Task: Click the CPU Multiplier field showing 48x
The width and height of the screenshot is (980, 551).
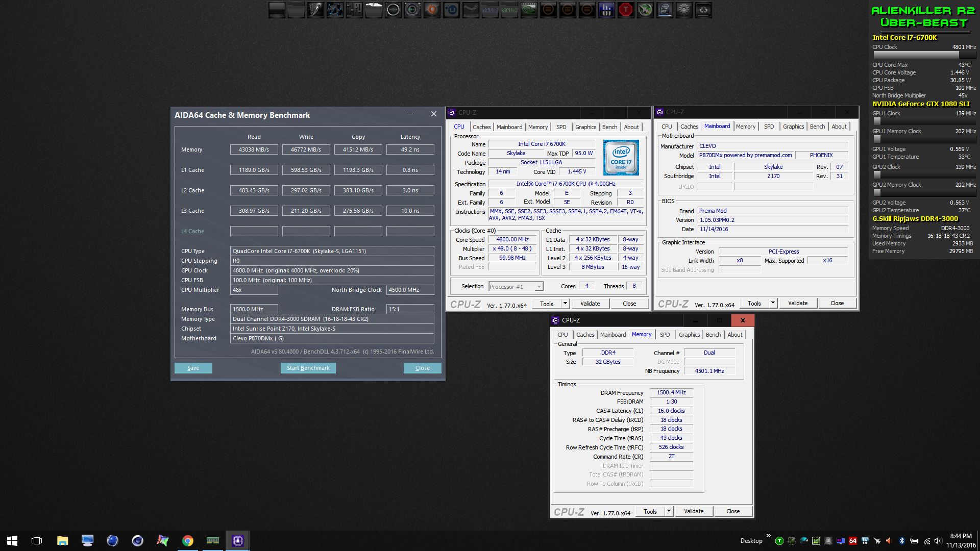Action: coord(254,290)
